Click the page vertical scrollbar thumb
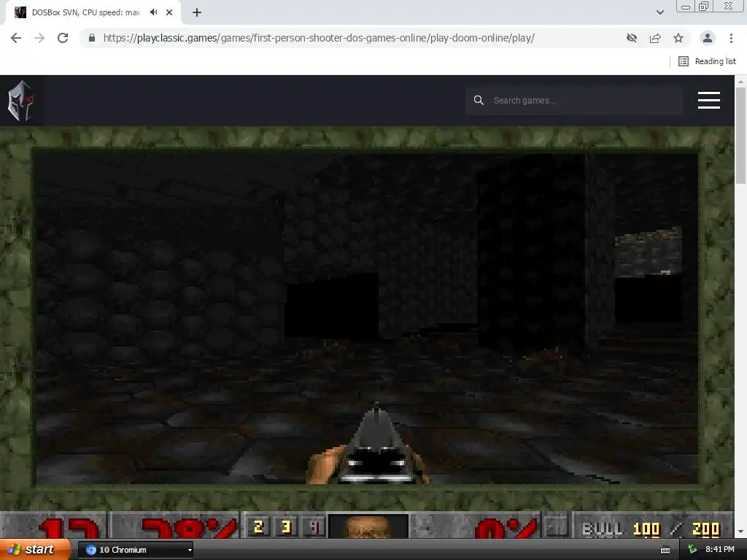The height and width of the screenshot is (560, 747). coord(740,136)
